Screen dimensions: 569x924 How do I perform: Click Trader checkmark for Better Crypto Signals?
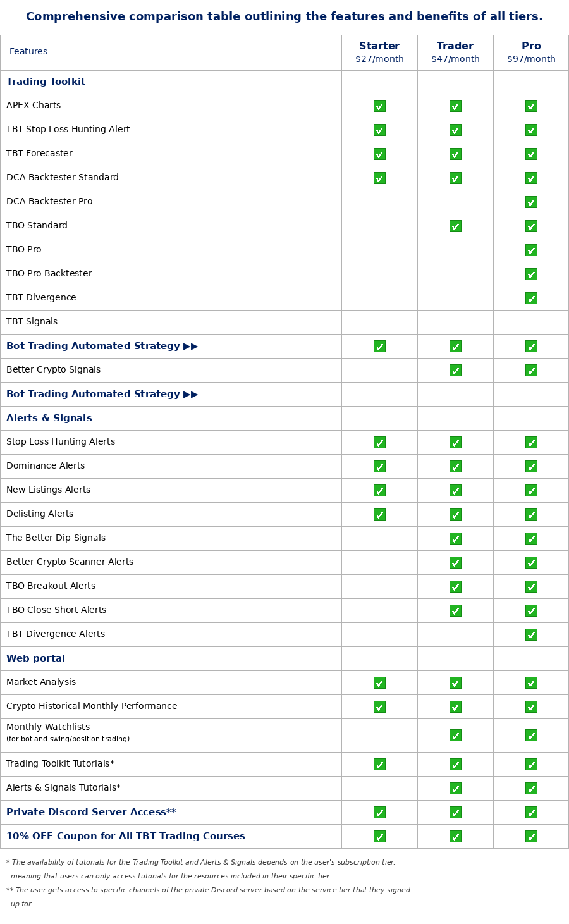[x=455, y=370]
